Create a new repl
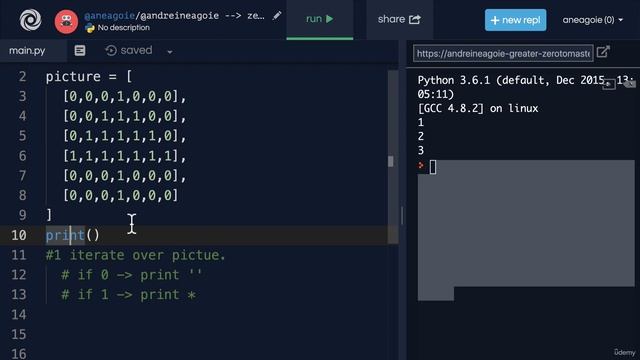 516,20
